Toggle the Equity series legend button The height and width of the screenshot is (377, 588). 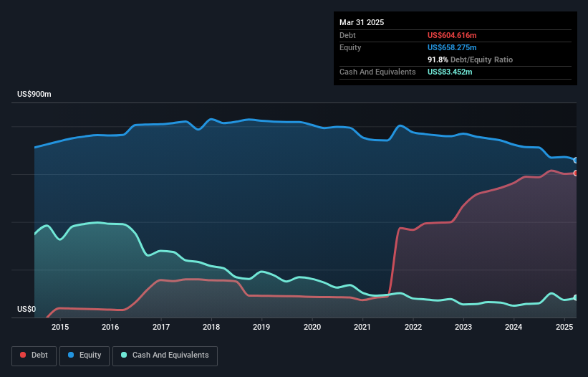pyautogui.click(x=85, y=355)
